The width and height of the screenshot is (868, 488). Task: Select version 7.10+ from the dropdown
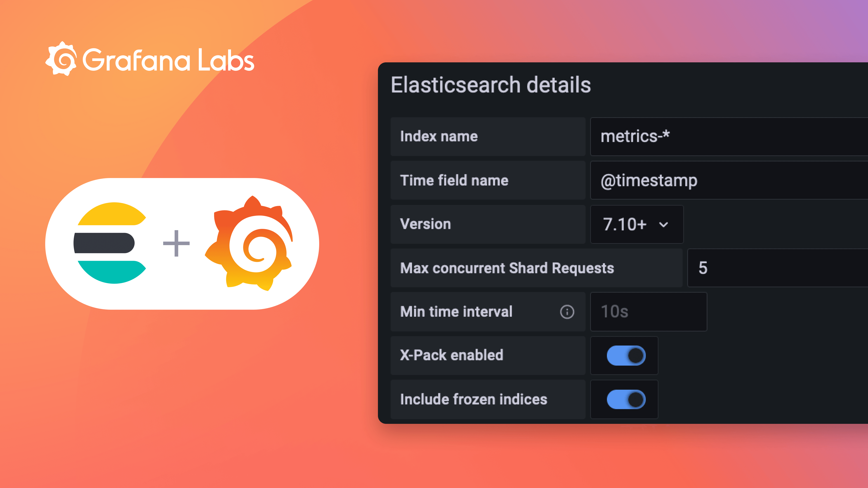coord(625,224)
